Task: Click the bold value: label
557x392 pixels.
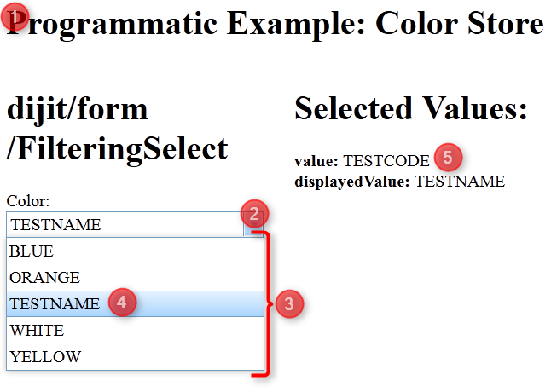Action: (x=316, y=161)
